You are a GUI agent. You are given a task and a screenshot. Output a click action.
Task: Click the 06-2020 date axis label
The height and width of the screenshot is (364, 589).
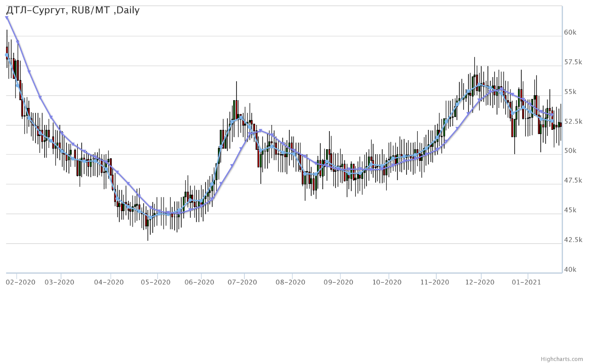[199, 282]
